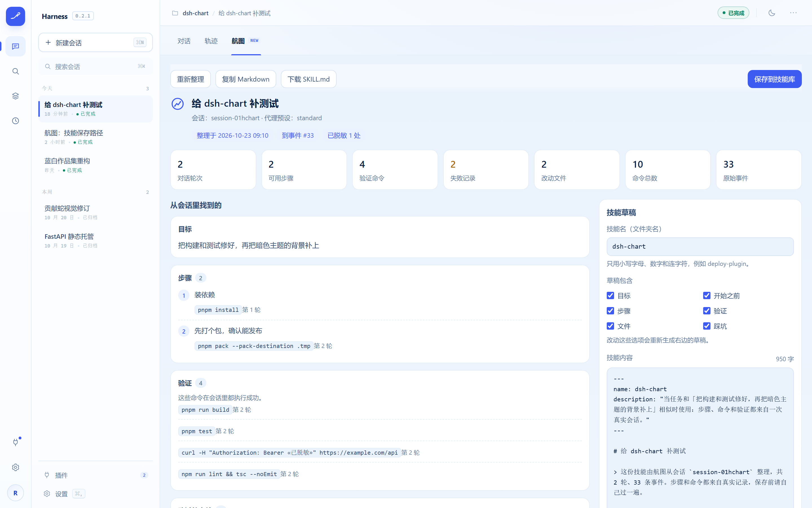Switch to the 轨迹 tab

click(x=211, y=41)
